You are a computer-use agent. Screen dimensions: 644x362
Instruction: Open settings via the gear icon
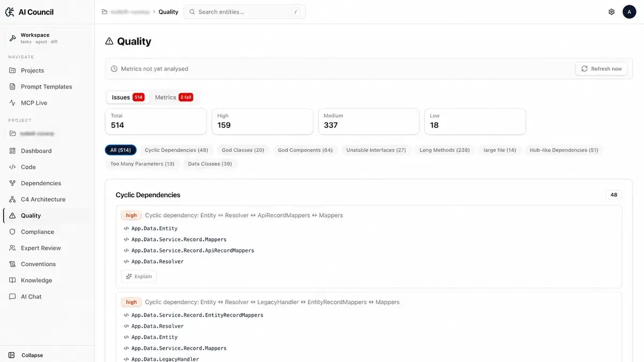(x=611, y=12)
